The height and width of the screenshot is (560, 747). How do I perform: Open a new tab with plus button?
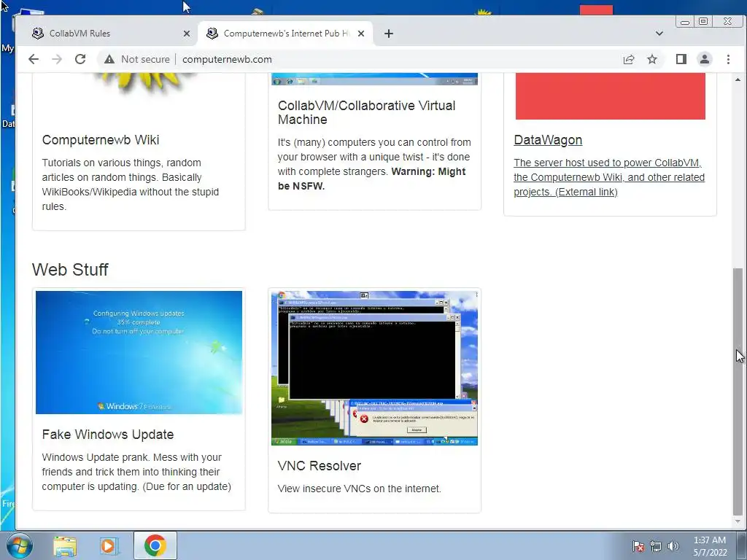click(x=389, y=34)
